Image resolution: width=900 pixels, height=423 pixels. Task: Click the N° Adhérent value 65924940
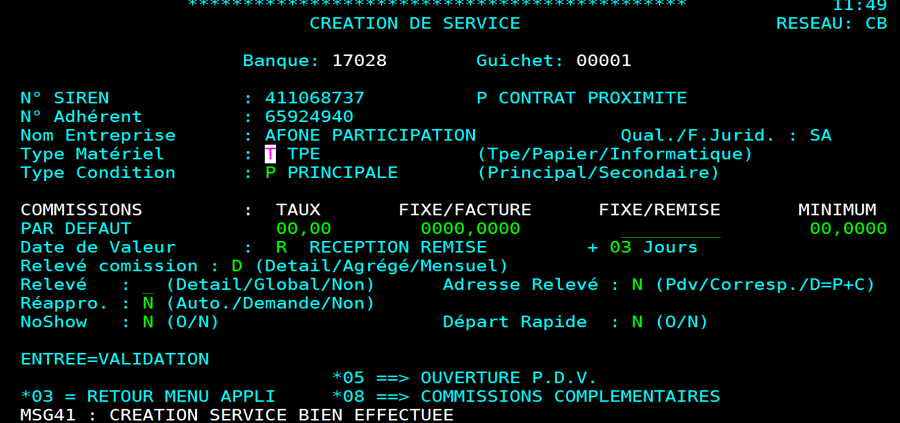click(x=309, y=117)
